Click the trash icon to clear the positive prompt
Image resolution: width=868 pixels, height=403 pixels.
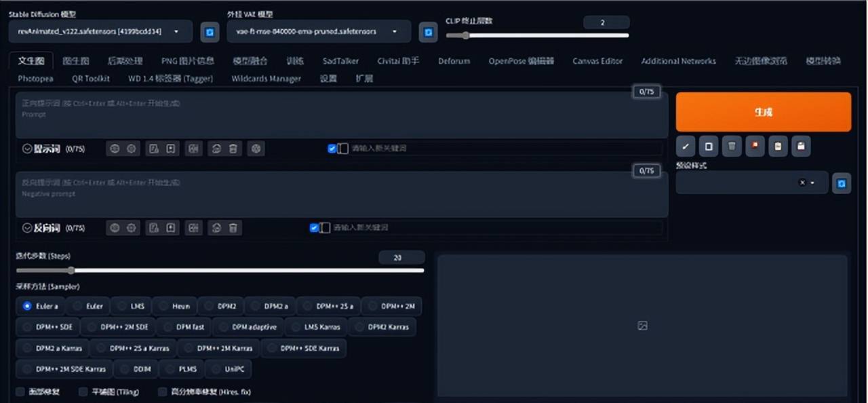coord(232,148)
